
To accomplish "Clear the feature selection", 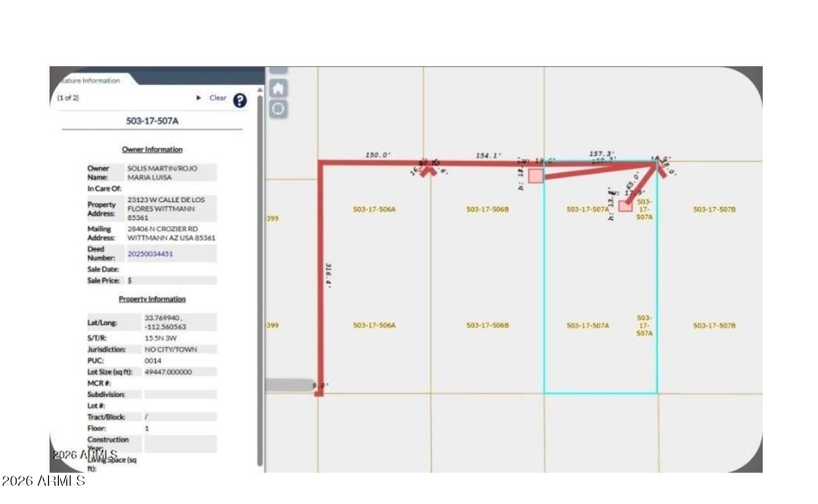I will [x=218, y=97].
